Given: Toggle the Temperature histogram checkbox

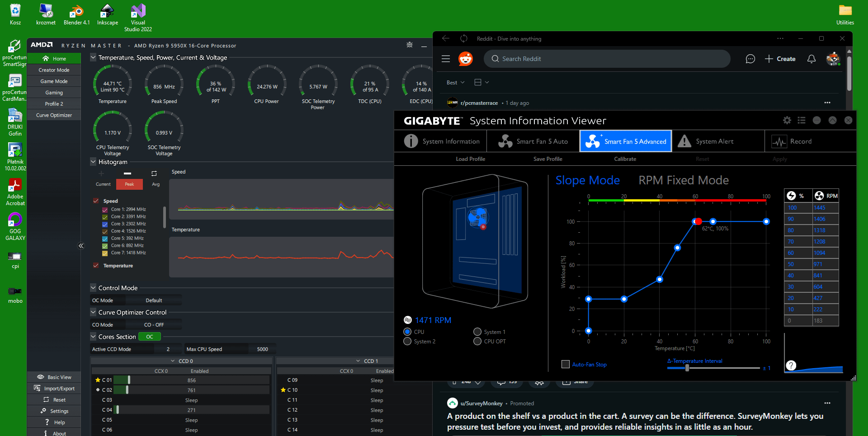Looking at the screenshot, I should [96, 265].
